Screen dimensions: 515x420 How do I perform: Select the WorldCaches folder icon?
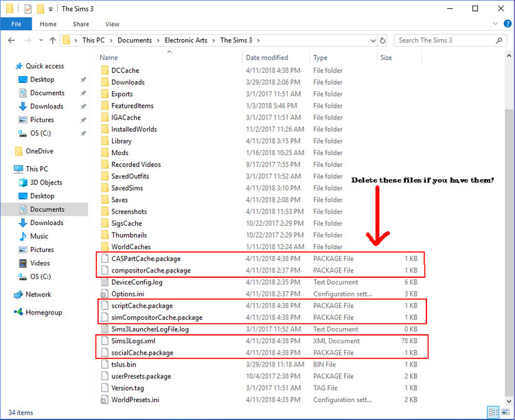pos(105,246)
